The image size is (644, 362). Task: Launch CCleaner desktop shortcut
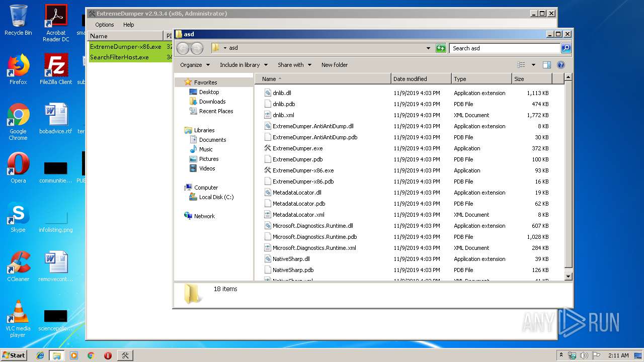click(18, 266)
